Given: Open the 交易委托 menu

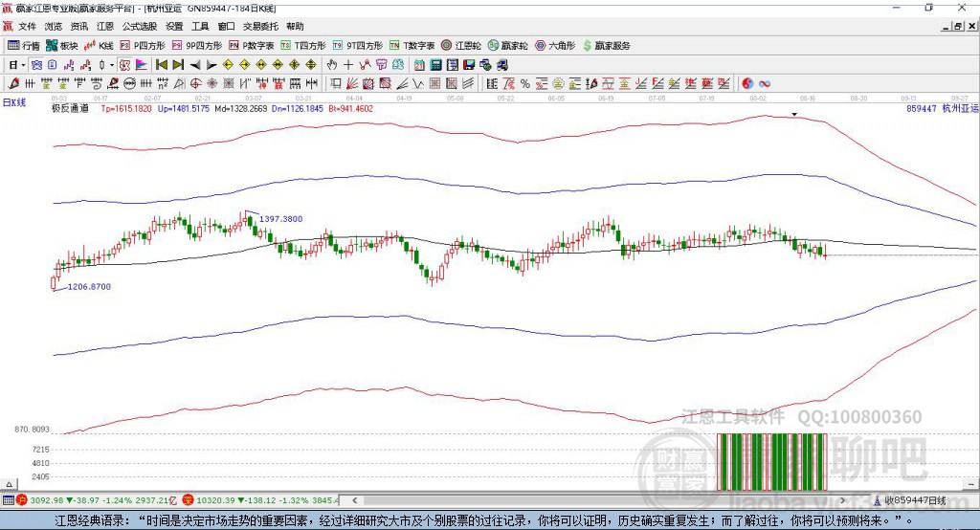Looking at the screenshot, I should click(260, 27).
